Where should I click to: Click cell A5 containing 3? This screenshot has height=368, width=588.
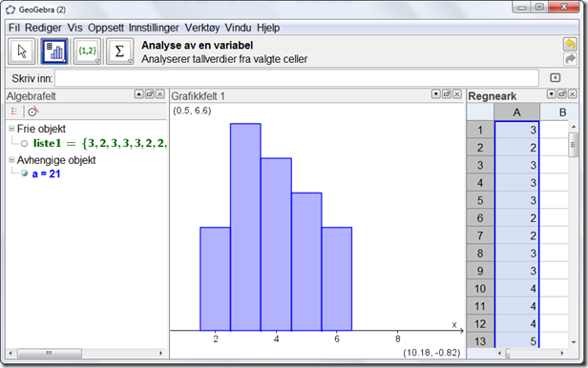516,200
